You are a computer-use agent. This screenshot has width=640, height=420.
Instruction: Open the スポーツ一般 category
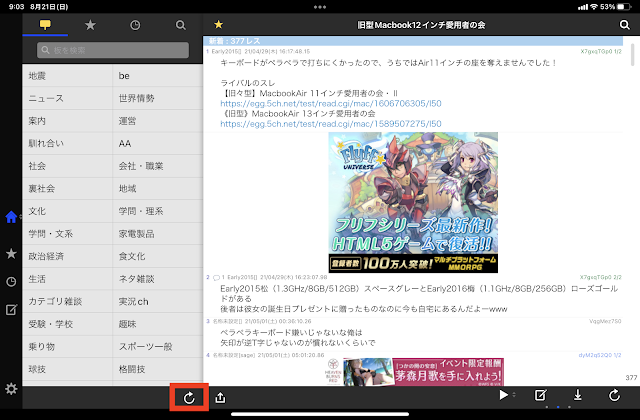click(x=158, y=347)
